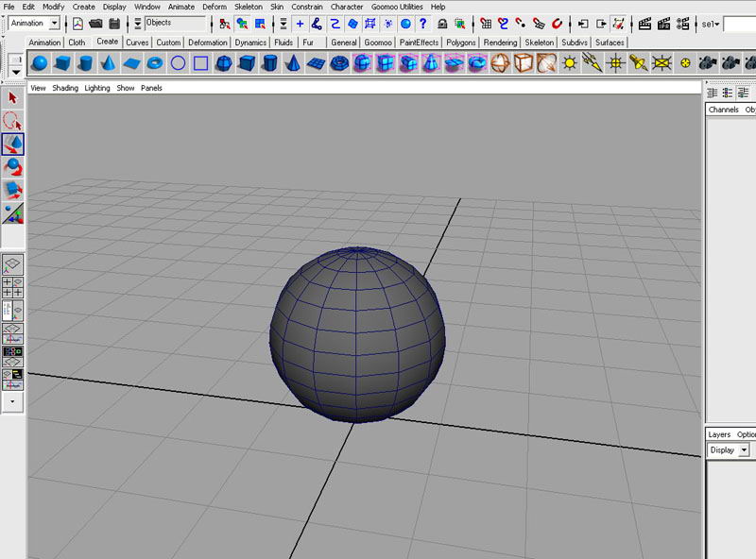The width and height of the screenshot is (756, 559).
Task: Open the shelf options menu arrow
Action: pyautogui.click(x=16, y=72)
